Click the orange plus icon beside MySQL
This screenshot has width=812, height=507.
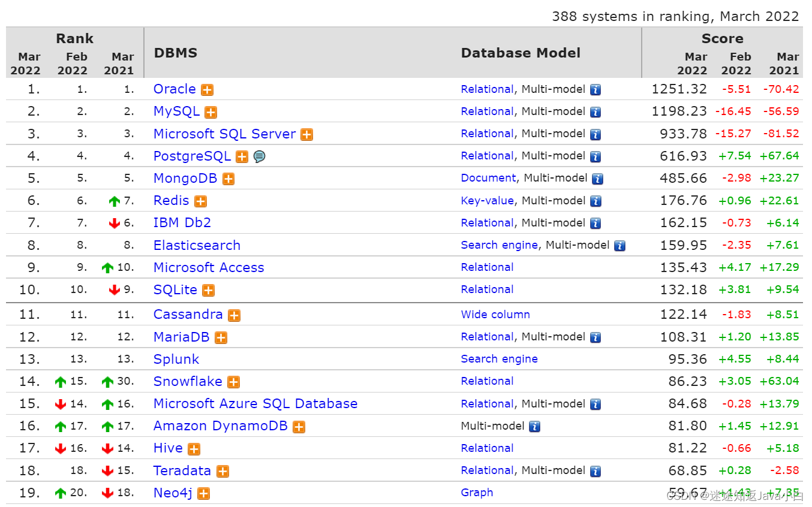(x=211, y=112)
